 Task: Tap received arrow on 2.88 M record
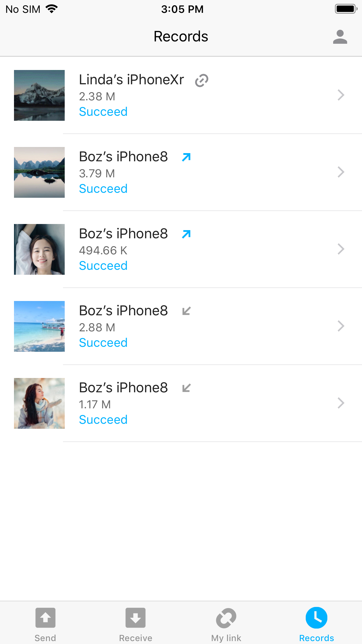[x=186, y=311]
